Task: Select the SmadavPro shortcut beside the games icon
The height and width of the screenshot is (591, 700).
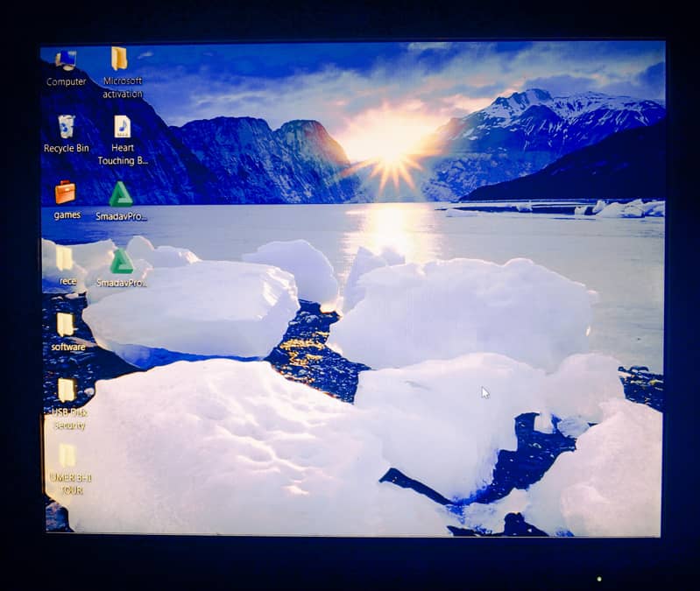Action: click(121, 193)
